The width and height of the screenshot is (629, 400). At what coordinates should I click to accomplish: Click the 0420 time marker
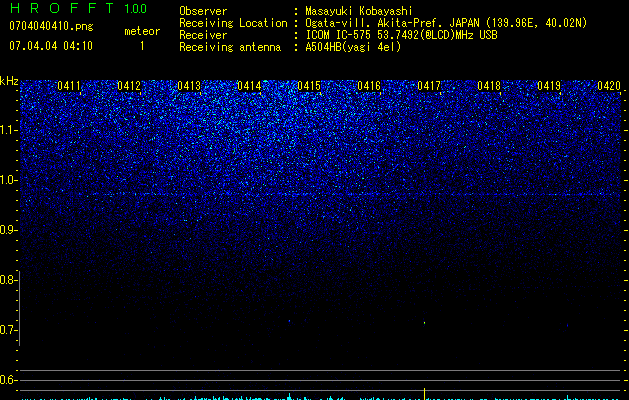pos(609,86)
